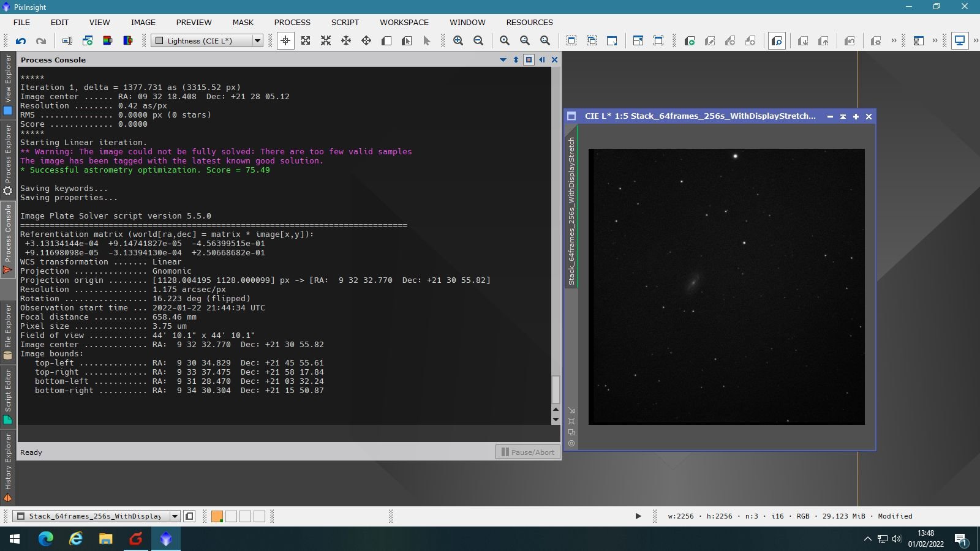Open the FILE menu

[21, 22]
